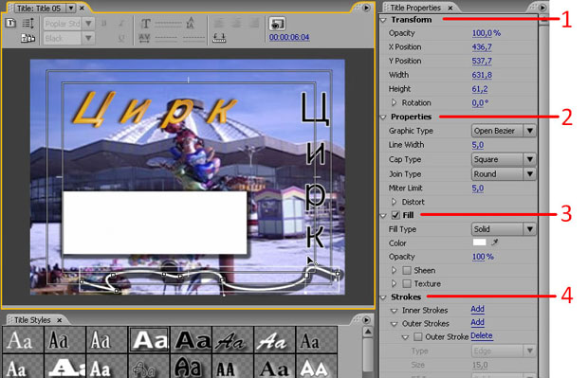588x378 pixels.
Task: Open the Title 05 selector dropdown
Action: coord(71,8)
